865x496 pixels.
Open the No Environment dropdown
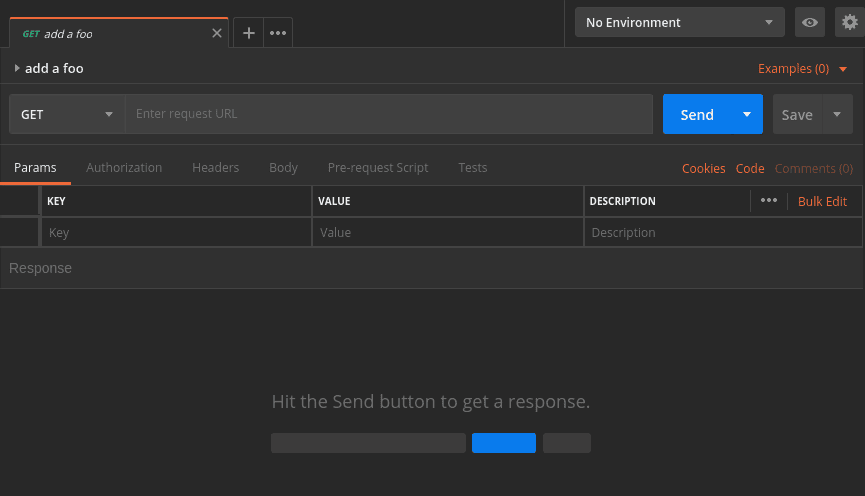pyautogui.click(x=679, y=22)
